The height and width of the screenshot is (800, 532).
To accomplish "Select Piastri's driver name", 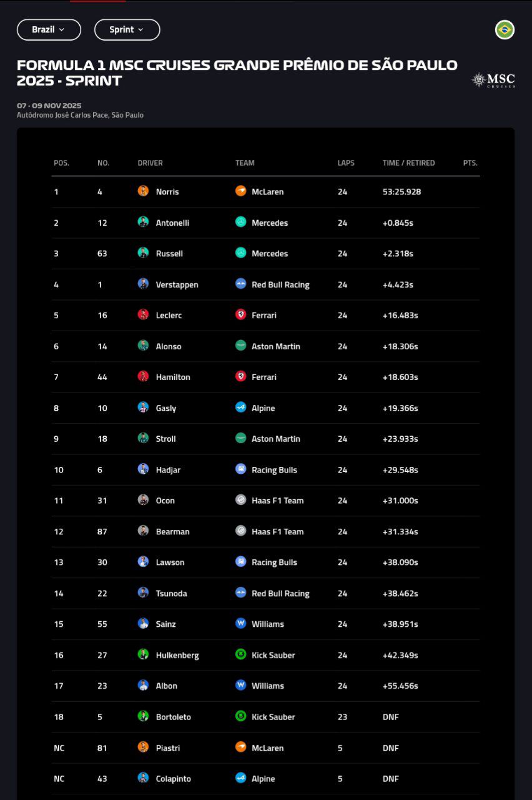I will pyautogui.click(x=168, y=748).
